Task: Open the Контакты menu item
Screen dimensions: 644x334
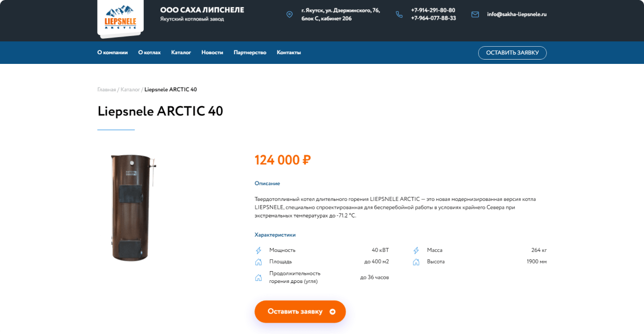Action: click(289, 53)
